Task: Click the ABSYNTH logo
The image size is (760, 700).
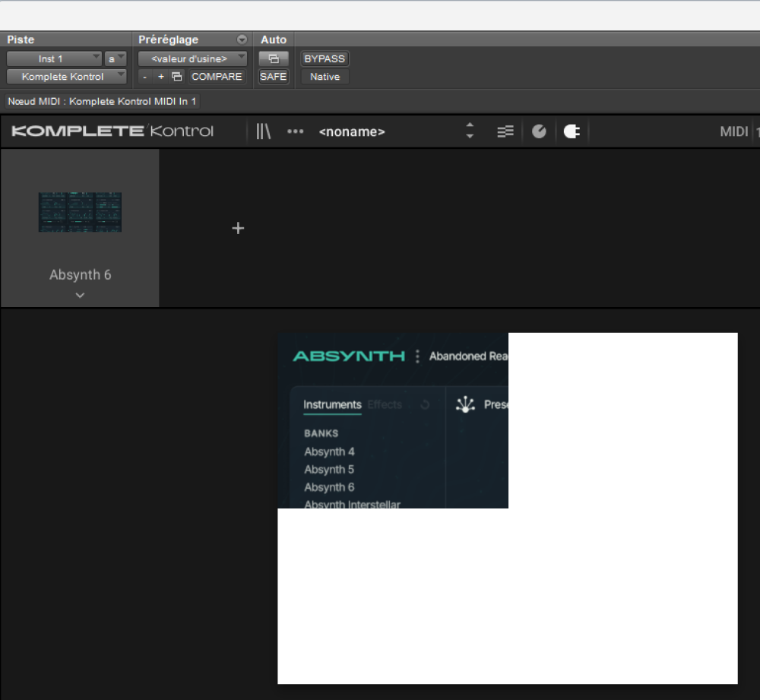Action: click(349, 356)
